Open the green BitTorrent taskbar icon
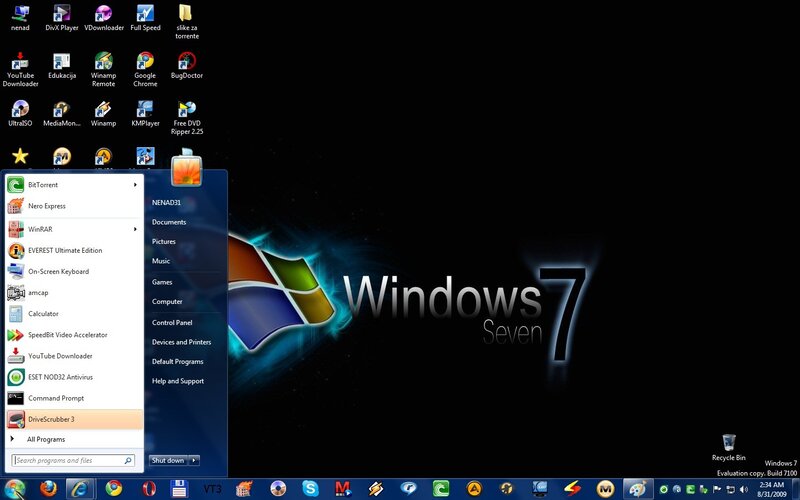The width and height of the screenshot is (800, 500). point(441,489)
